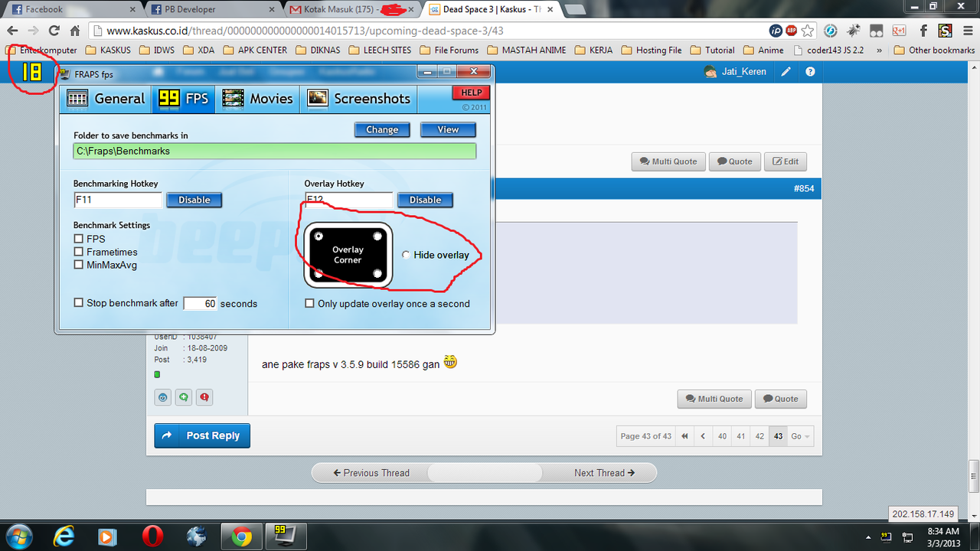The height and width of the screenshot is (551, 980).
Task: Click the question mark help icon in Kaskus header
Action: [810, 72]
